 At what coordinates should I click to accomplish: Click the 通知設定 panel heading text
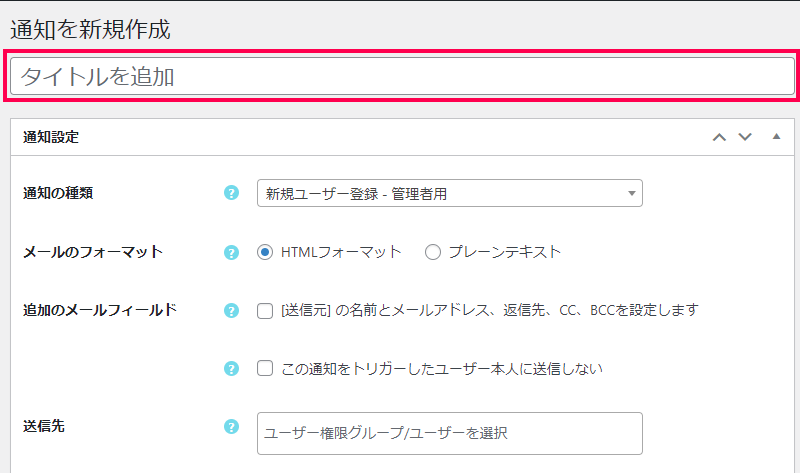click(x=51, y=137)
